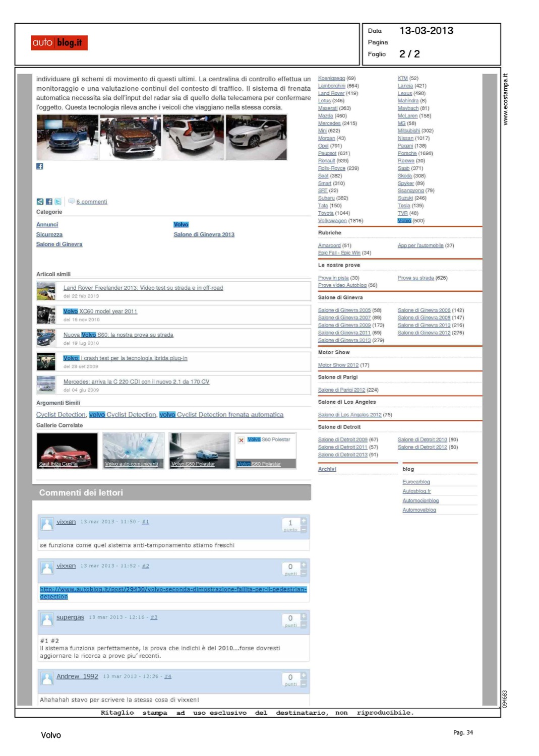
Task: Click the share icon left of 6 commenti
Action: coord(40,202)
